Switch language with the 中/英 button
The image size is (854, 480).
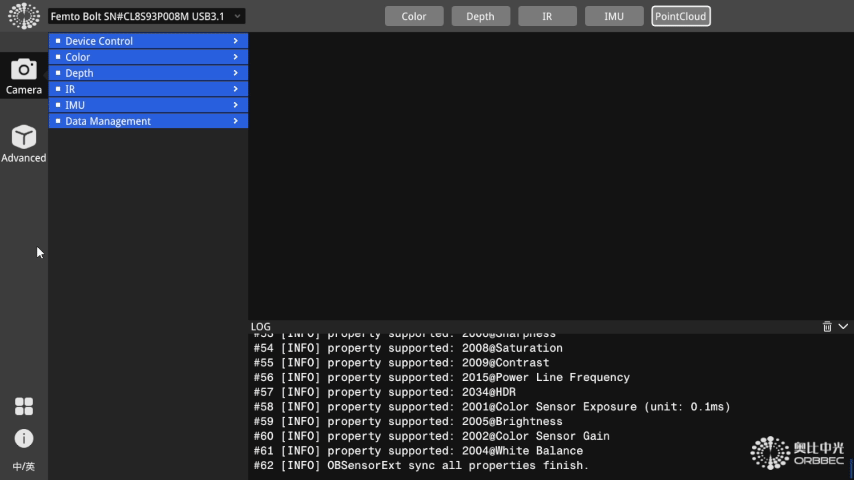click(23, 466)
